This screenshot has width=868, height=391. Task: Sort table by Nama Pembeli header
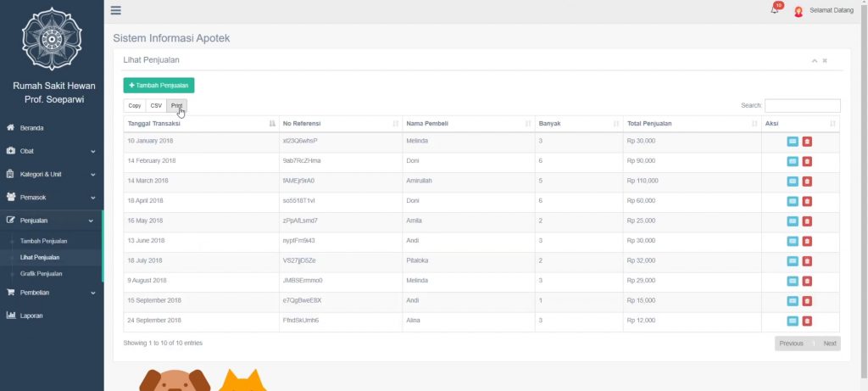point(465,124)
